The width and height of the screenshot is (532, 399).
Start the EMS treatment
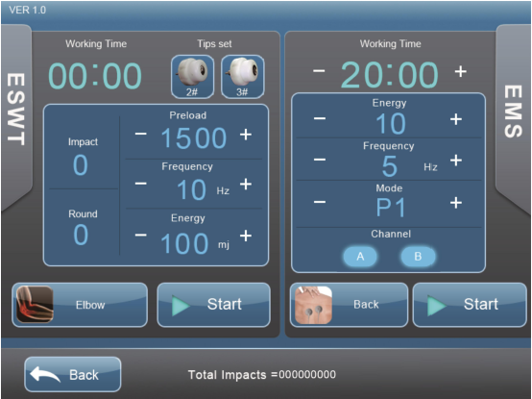click(470, 305)
